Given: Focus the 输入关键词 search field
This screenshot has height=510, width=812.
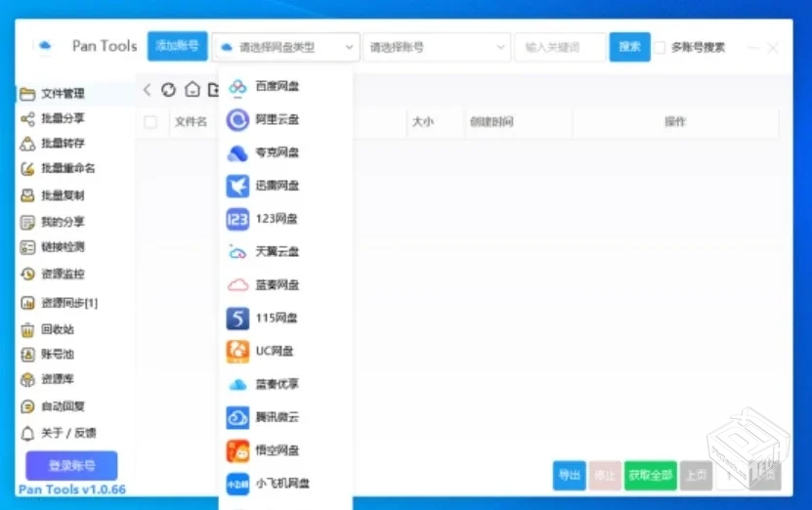Looking at the screenshot, I should 560,47.
